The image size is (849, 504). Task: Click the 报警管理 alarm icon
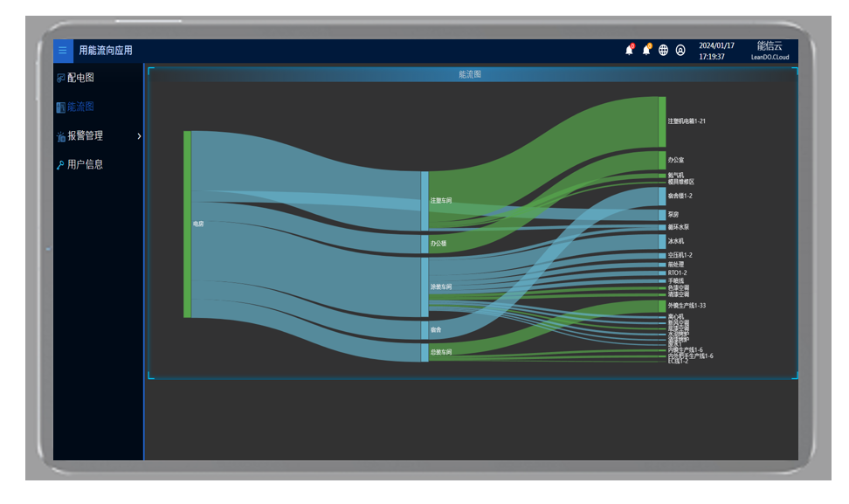[x=60, y=136]
